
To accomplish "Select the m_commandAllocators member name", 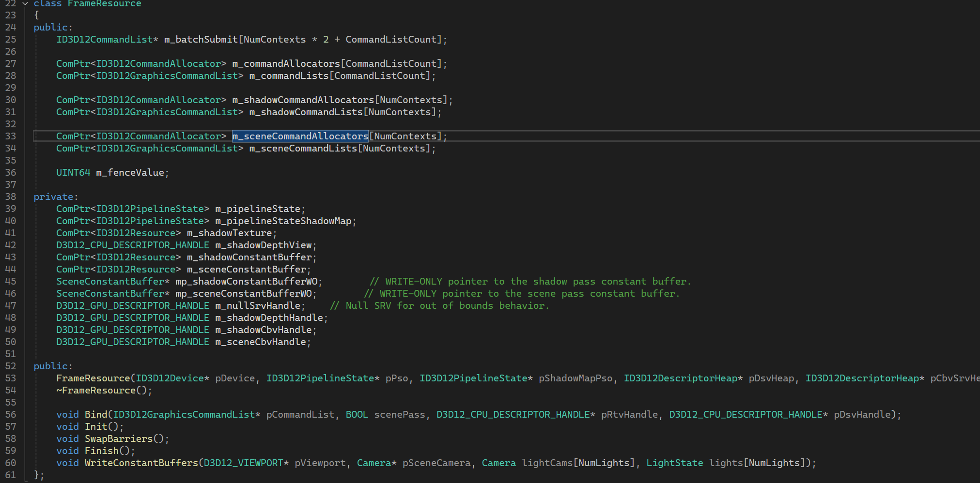I will click(286, 63).
